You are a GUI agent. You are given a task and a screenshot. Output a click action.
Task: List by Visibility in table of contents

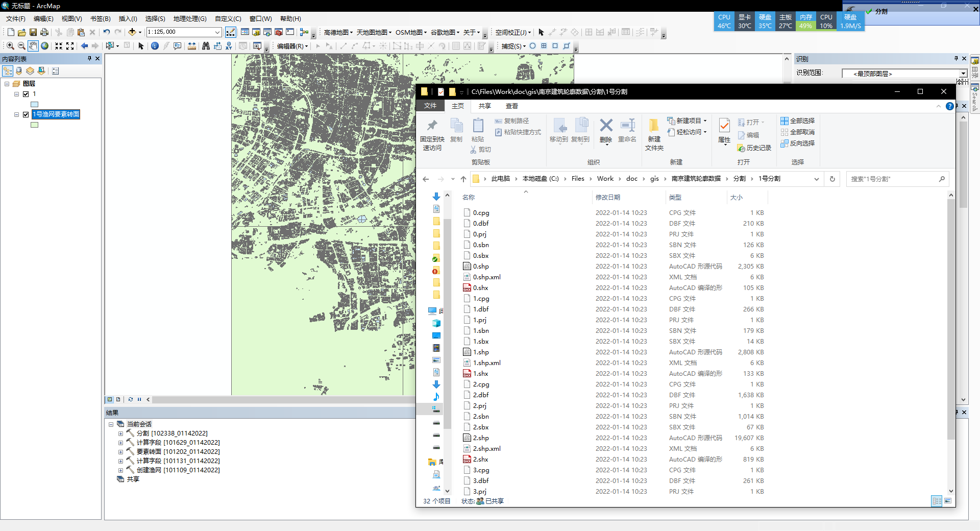click(30, 71)
